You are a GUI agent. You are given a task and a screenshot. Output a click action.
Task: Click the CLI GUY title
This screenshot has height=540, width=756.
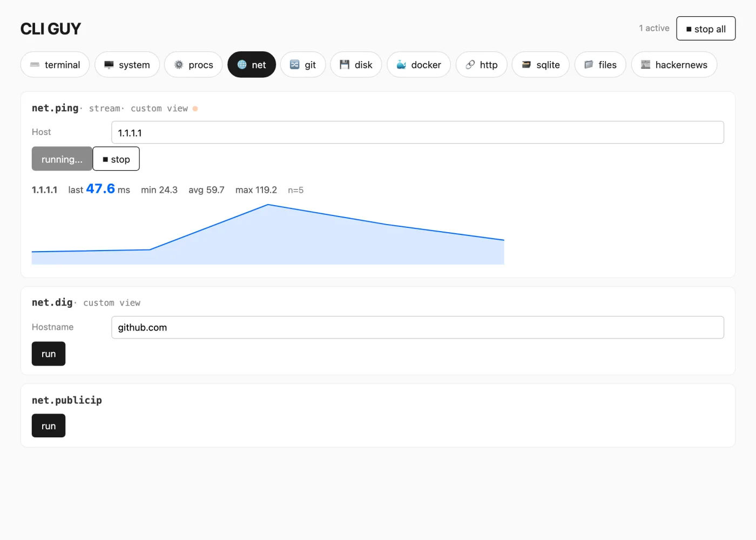click(x=51, y=29)
